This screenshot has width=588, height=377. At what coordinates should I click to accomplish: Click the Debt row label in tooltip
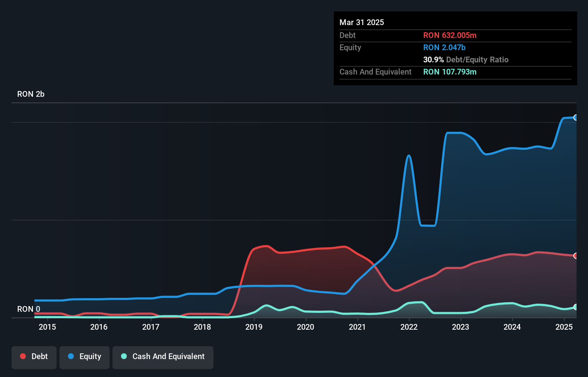click(x=347, y=35)
